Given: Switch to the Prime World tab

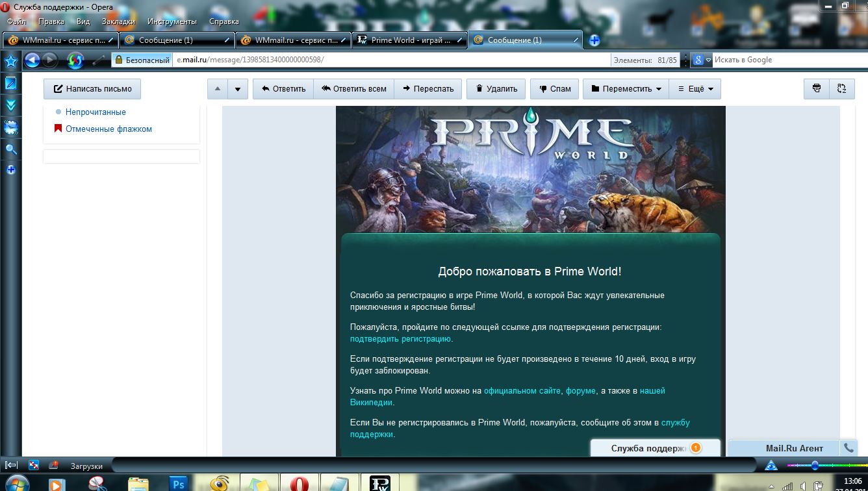Looking at the screenshot, I should point(409,40).
